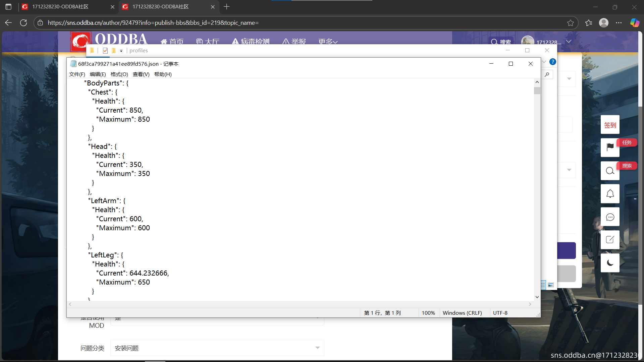644x362 pixels.
Task: Open 格式(O) menu in Notepad
Action: point(119,74)
